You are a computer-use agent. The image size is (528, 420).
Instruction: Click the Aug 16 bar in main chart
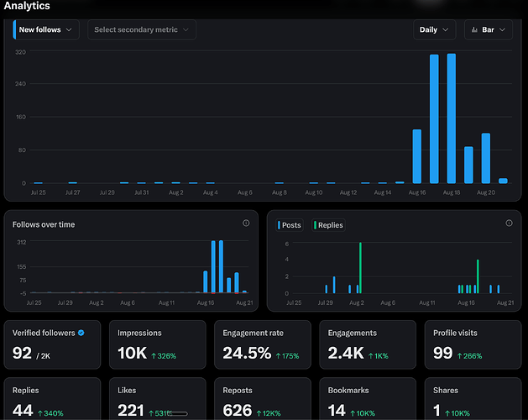point(417,156)
